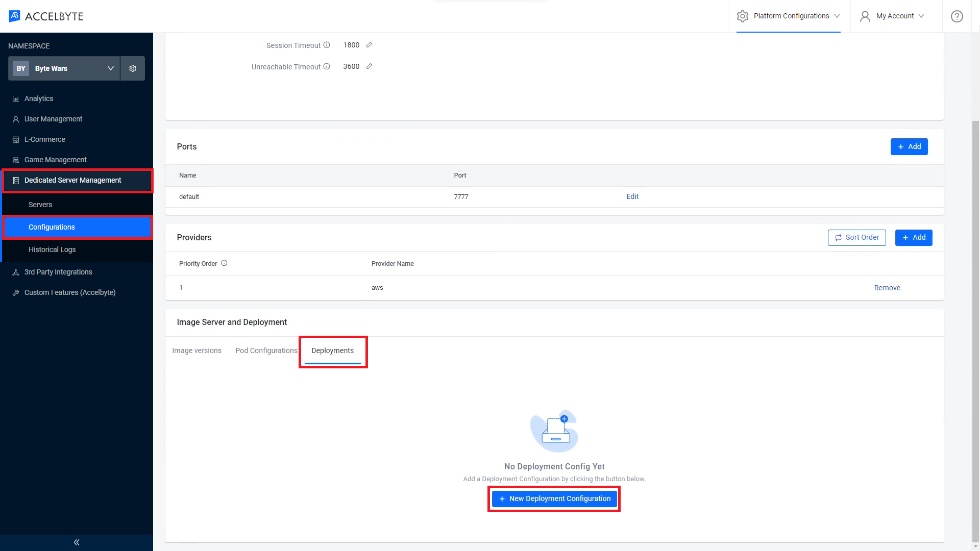
Task: Click the help question mark icon
Action: point(957,16)
